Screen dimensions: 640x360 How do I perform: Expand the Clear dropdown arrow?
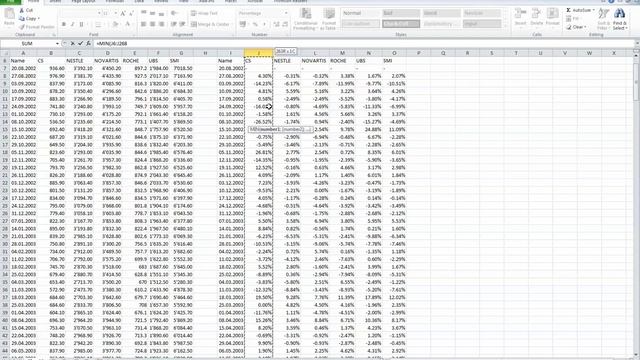(x=585, y=27)
